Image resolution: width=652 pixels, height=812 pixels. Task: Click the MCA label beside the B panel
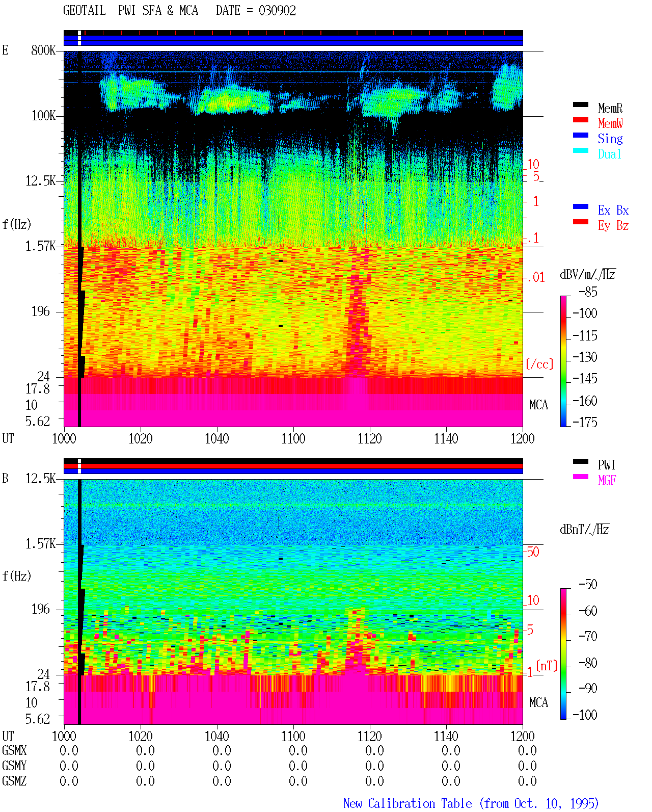coord(538,702)
